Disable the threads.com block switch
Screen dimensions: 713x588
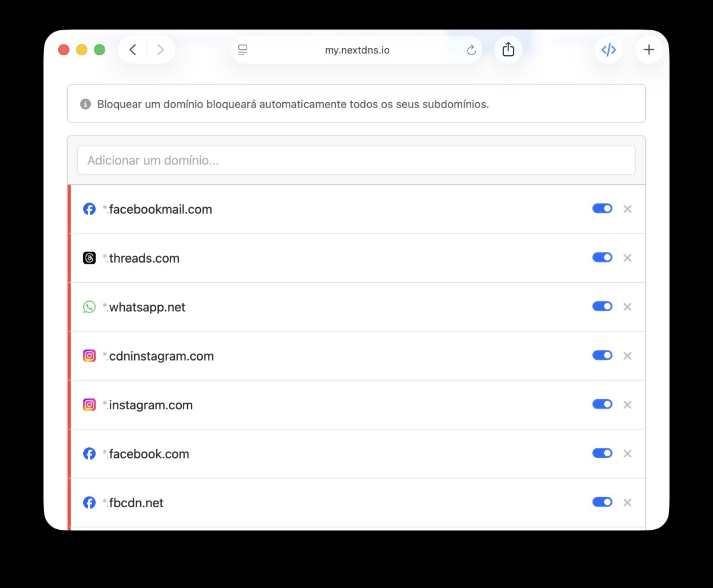pyautogui.click(x=602, y=257)
